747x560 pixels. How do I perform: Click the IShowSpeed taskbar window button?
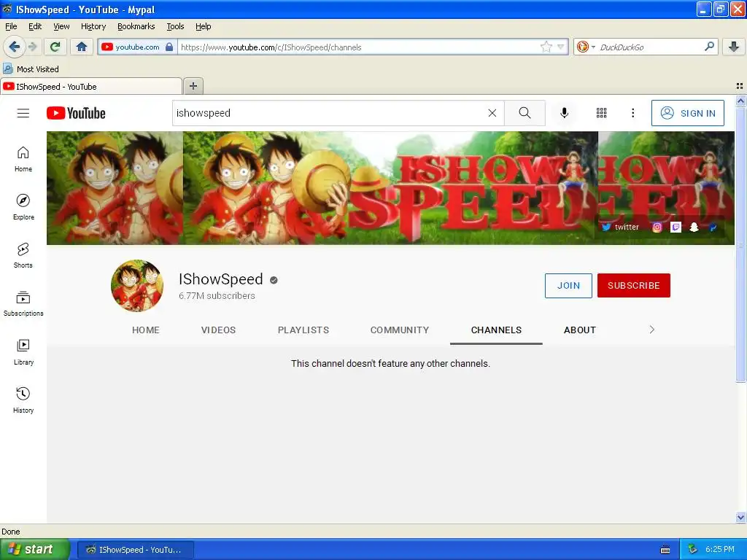135,550
